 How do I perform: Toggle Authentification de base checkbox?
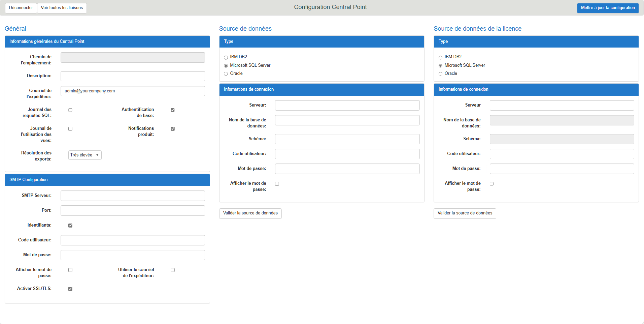tap(173, 110)
